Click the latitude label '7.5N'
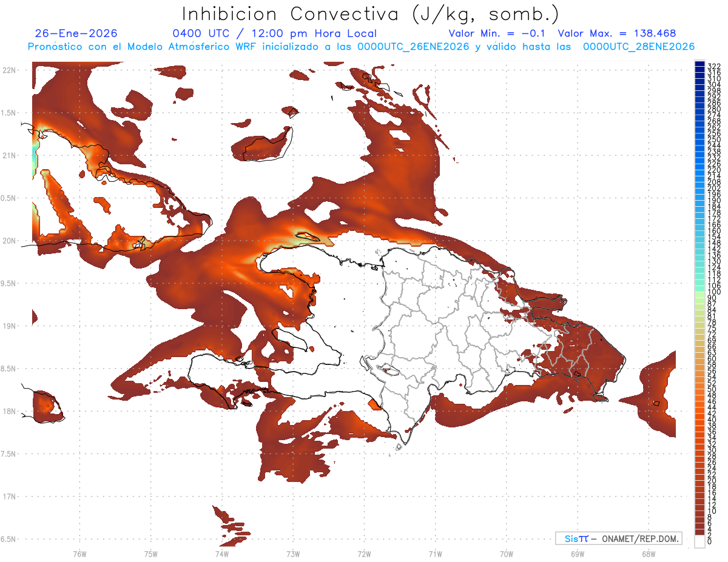 click(x=8, y=454)
